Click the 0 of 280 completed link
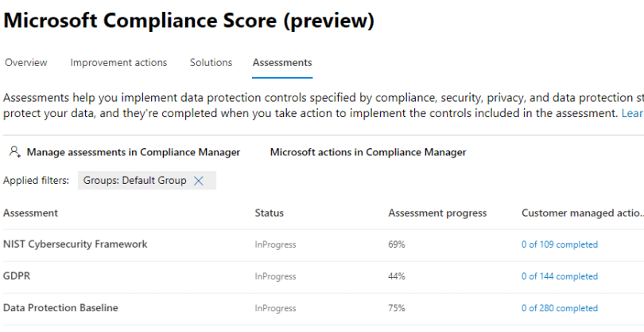This screenshot has width=644, height=332. pyautogui.click(x=560, y=308)
